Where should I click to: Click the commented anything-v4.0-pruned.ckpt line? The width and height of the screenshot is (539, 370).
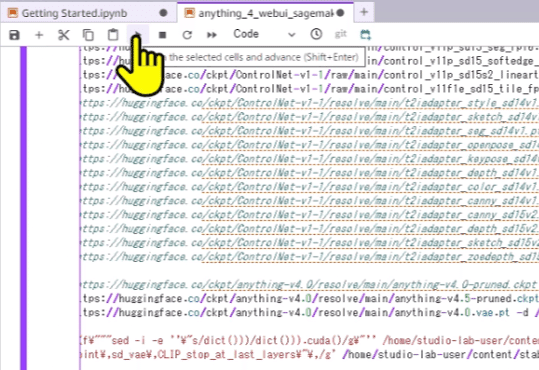310,285
